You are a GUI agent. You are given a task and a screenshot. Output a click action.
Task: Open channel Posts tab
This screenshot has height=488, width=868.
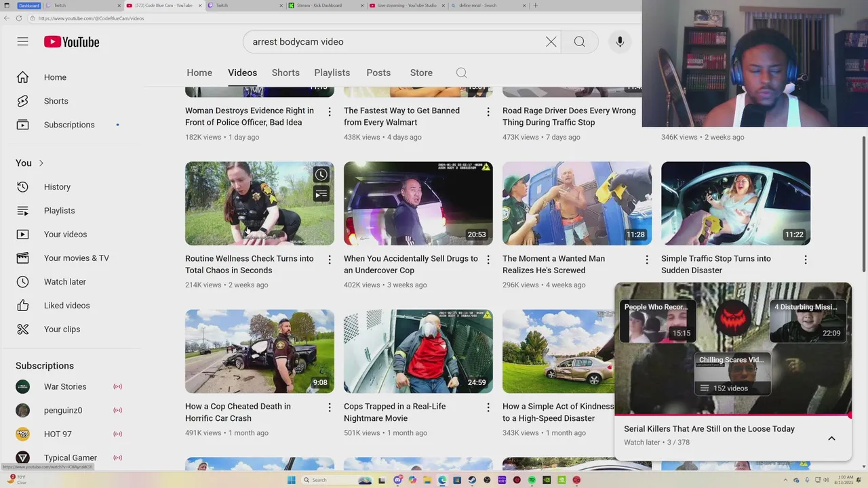378,73
